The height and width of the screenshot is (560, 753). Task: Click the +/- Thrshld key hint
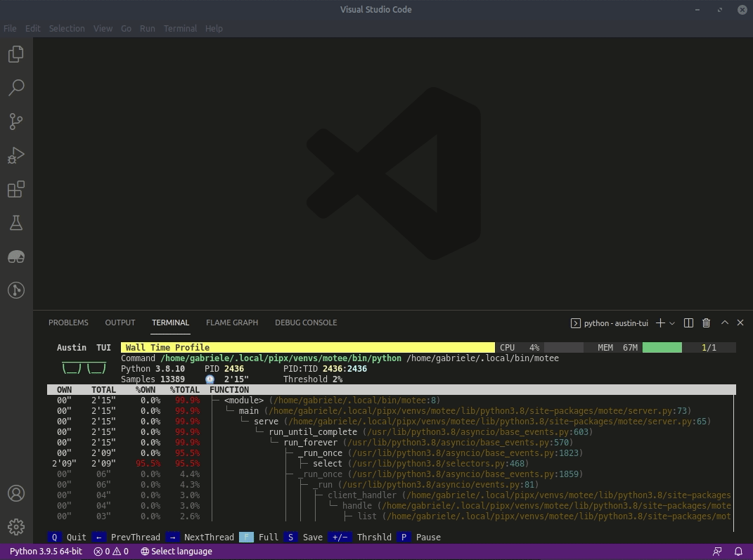pyautogui.click(x=360, y=537)
